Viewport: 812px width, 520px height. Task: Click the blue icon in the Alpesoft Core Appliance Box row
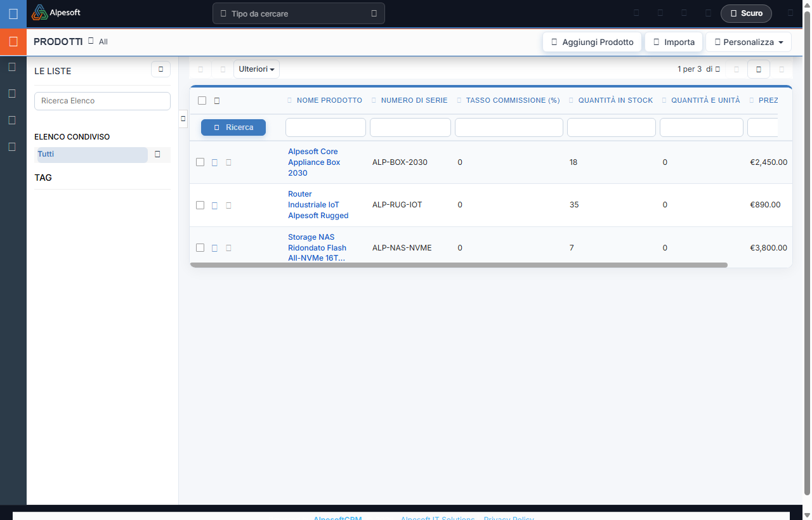click(214, 162)
